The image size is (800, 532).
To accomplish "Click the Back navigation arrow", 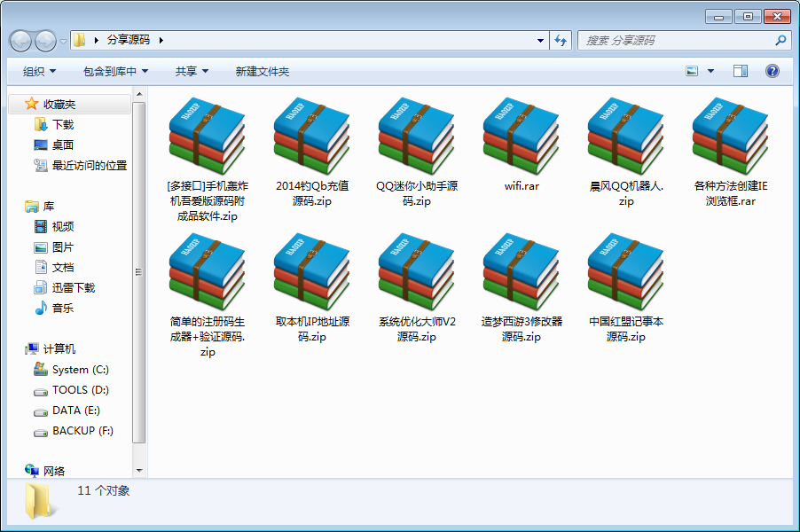I will [x=21, y=41].
